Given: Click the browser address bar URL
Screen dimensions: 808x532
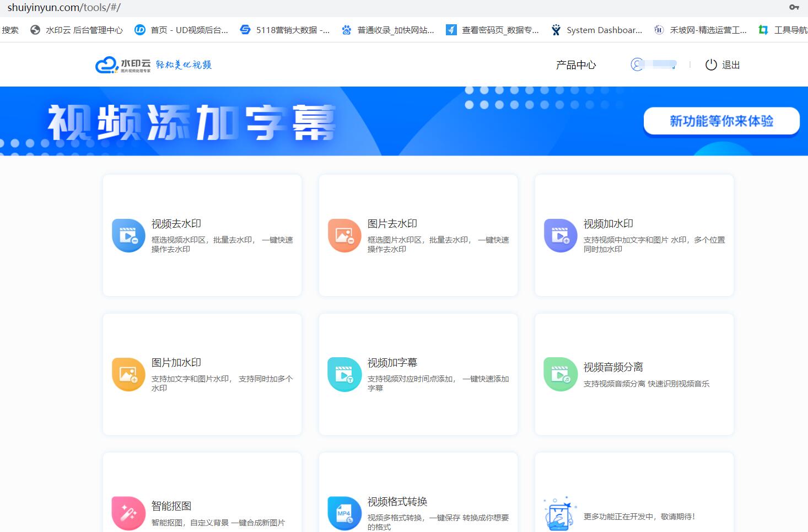Looking at the screenshot, I should pyautogui.click(x=64, y=8).
